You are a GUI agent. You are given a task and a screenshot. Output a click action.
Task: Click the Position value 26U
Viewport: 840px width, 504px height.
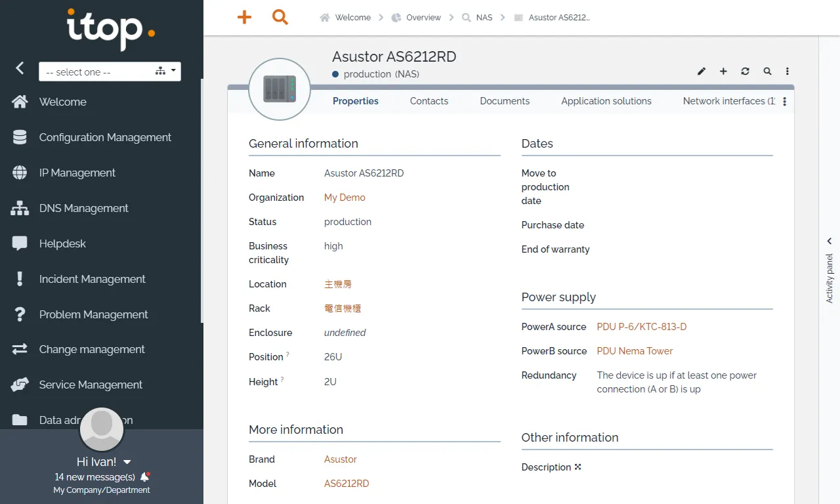coord(333,357)
